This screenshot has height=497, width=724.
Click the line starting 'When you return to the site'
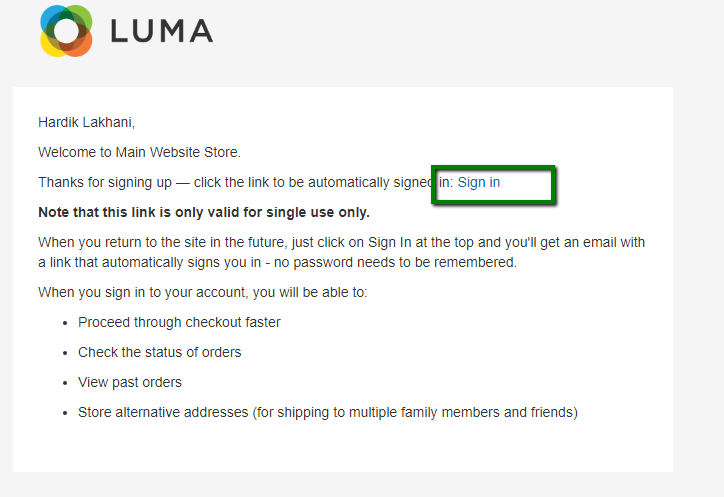pos(341,242)
